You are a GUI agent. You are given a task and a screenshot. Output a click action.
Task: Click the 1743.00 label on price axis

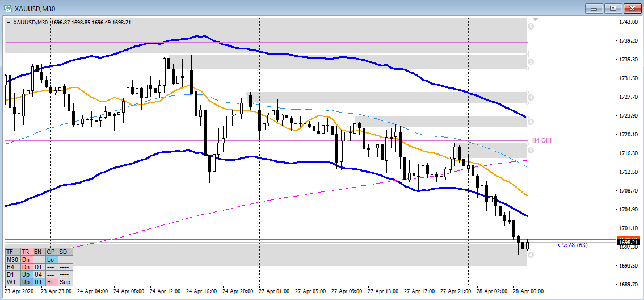click(x=626, y=22)
